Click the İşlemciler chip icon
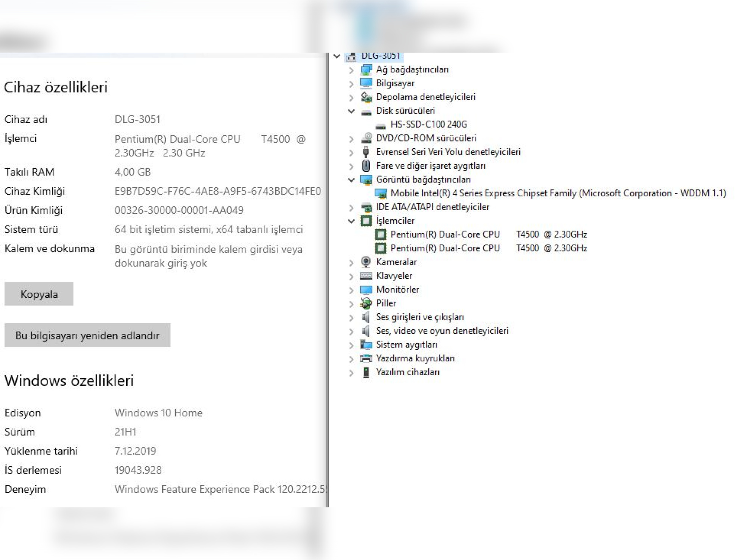Viewport: 747px width, 560px height. click(366, 221)
